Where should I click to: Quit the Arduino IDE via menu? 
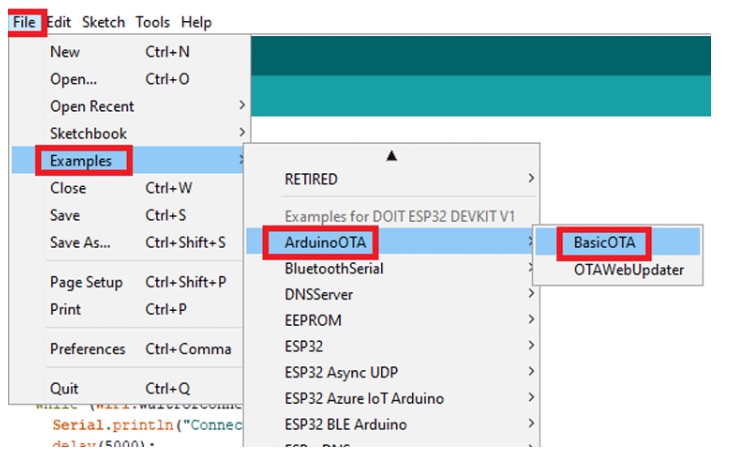click(65, 388)
